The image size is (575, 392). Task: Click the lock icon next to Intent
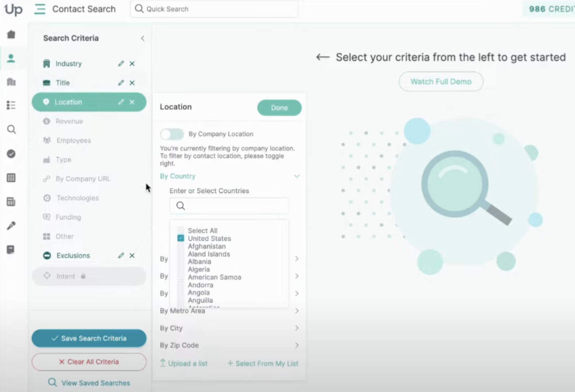click(x=83, y=276)
